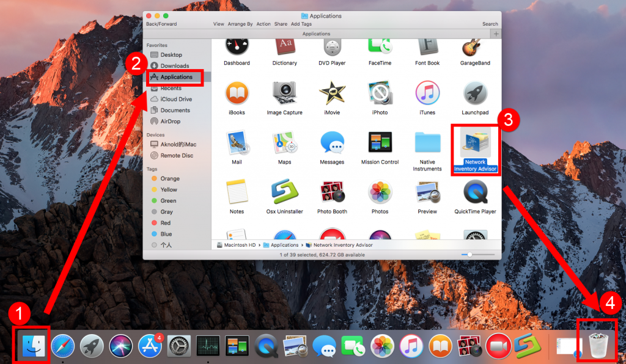The width and height of the screenshot is (626, 364).
Task: Filter by the Orange tag
Action: (169, 179)
